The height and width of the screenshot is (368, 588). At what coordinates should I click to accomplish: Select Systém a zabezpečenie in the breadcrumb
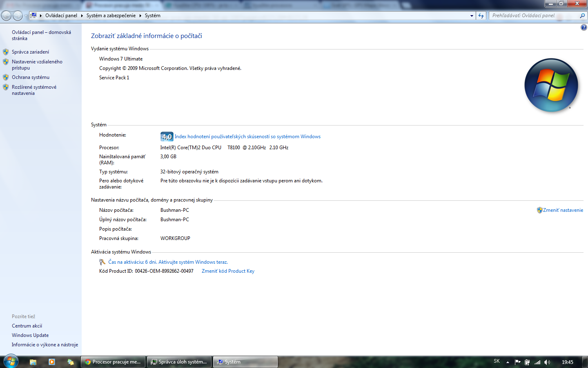coord(111,16)
